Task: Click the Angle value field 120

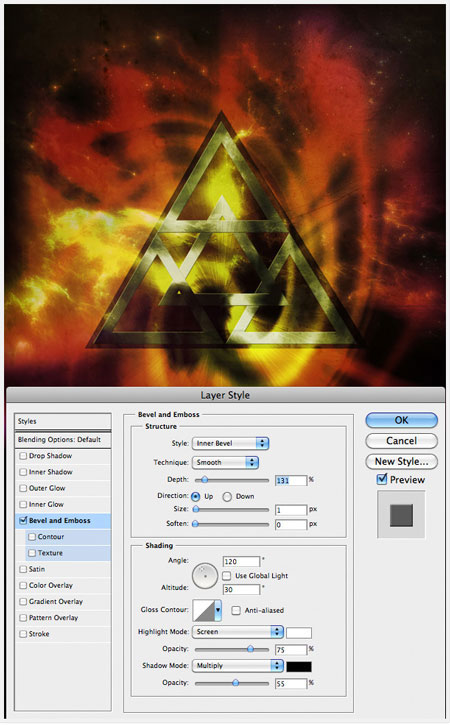Action: [241, 561]
